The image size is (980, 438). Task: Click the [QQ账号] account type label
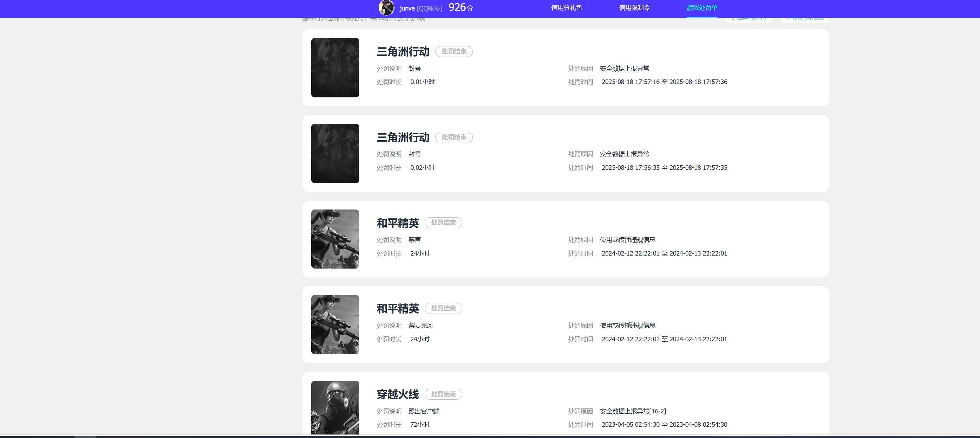[x=430, y=8]
